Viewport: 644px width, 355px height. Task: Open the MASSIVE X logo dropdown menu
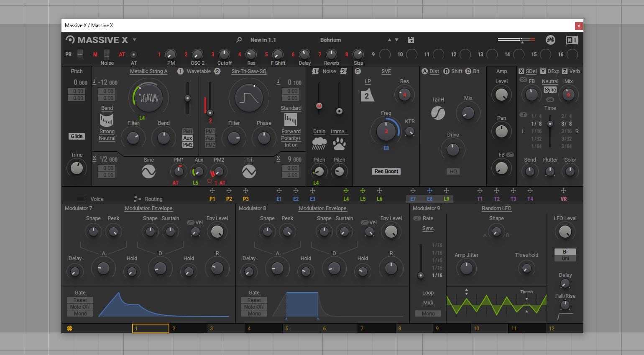[x=134, y=40]
